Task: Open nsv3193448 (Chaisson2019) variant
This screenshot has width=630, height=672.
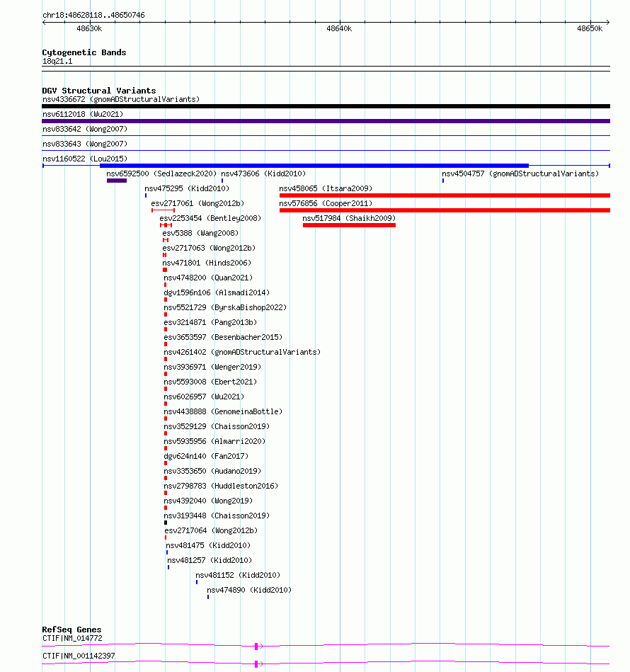Action: [217, 516]
